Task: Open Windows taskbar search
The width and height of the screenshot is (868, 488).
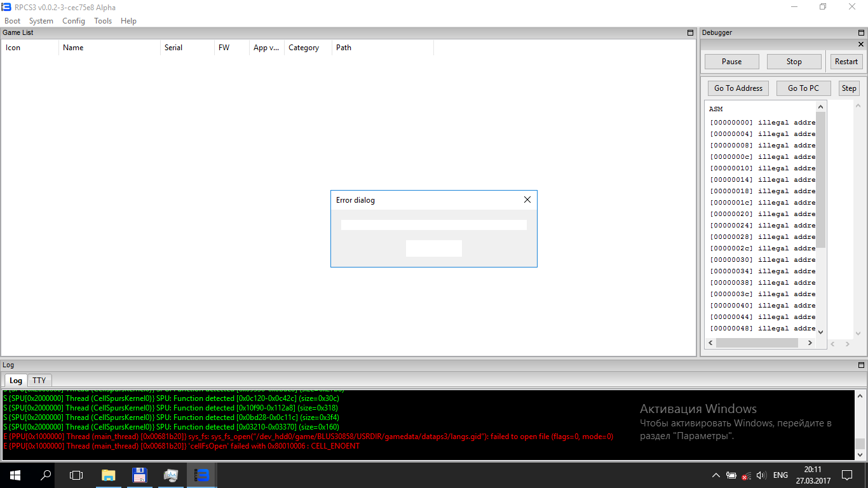Action: pos(46,475)
